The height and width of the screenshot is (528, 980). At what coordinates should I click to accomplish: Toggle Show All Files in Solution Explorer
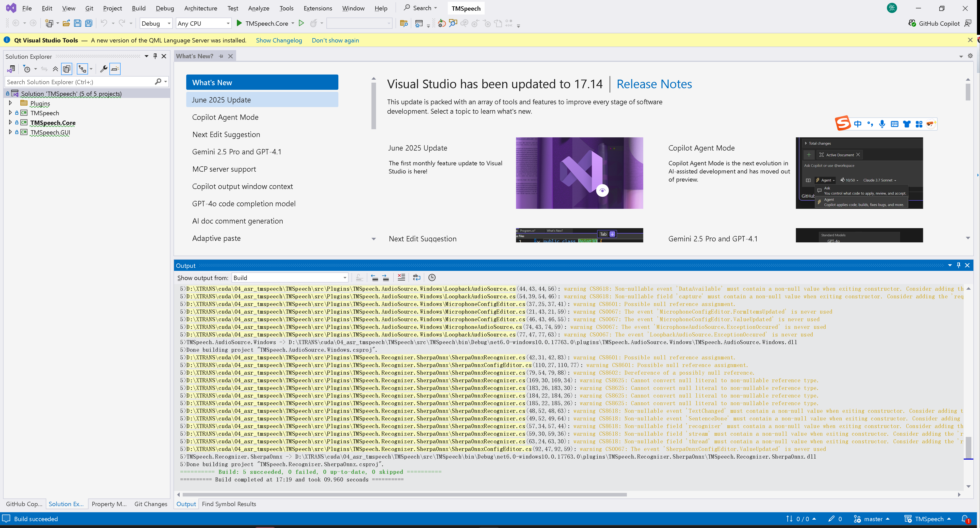(67, 69)
